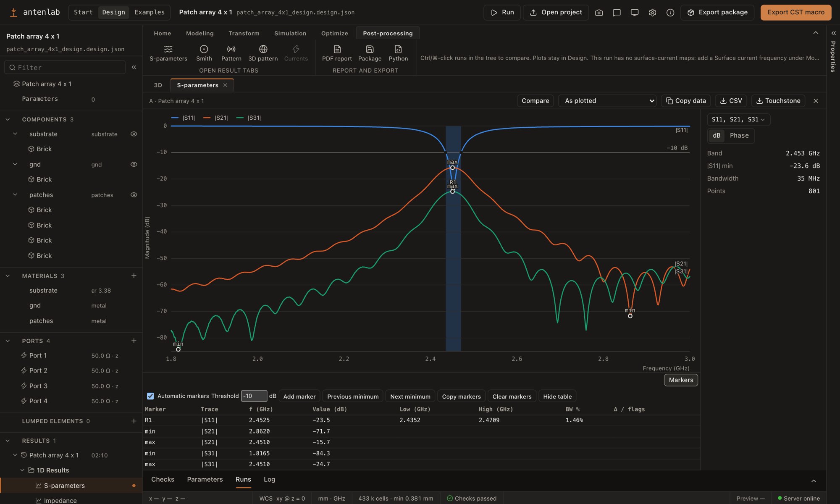Add a lumped element

tap(134, 421)
